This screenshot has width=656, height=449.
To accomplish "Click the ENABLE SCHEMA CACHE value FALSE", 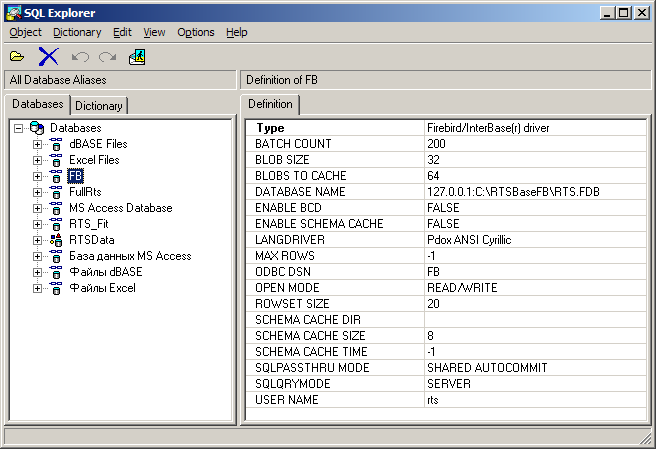I will [443, 224].
